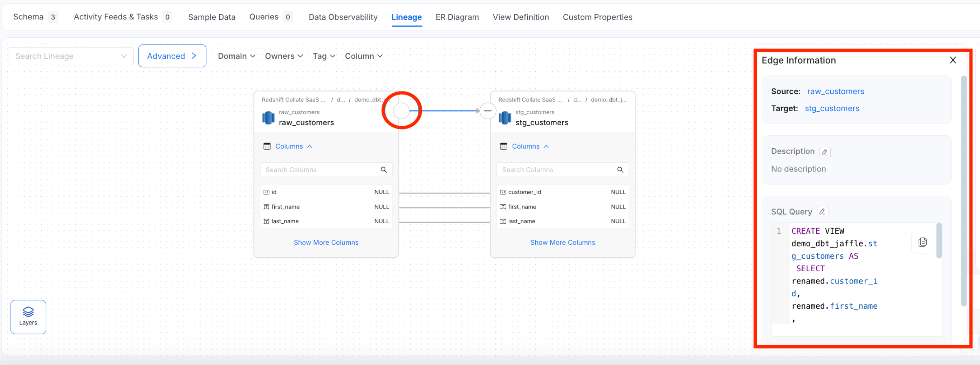Click search magnifier icon in stg_customers

620,170
